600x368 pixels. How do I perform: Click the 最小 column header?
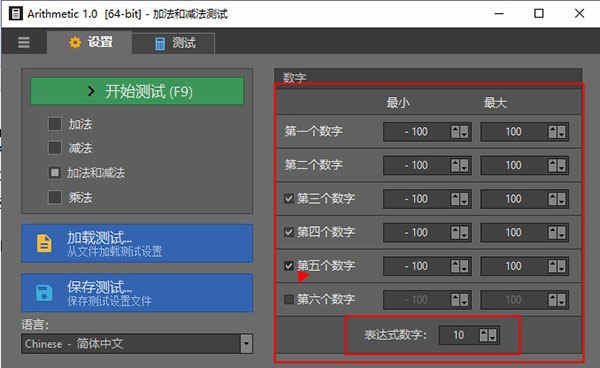398,103
